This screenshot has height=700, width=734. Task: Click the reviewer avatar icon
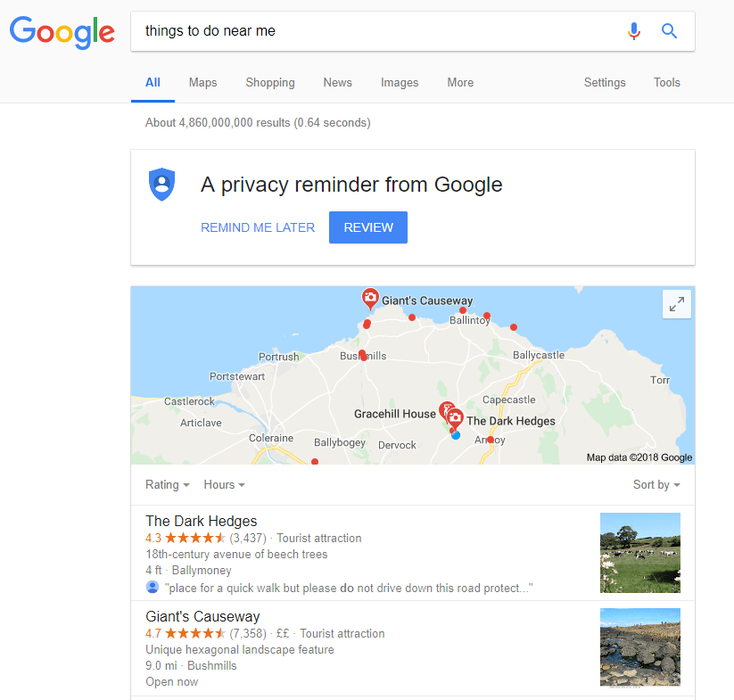[x=152, y=587]
